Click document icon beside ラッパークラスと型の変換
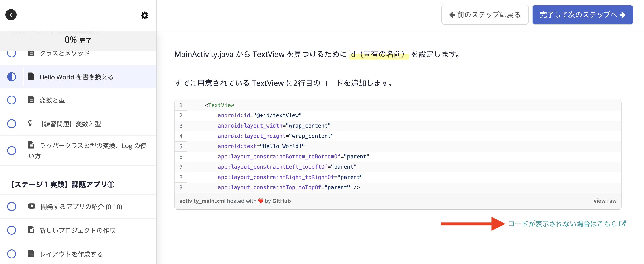This screenshot has width=644, height=264. (31, 145)
